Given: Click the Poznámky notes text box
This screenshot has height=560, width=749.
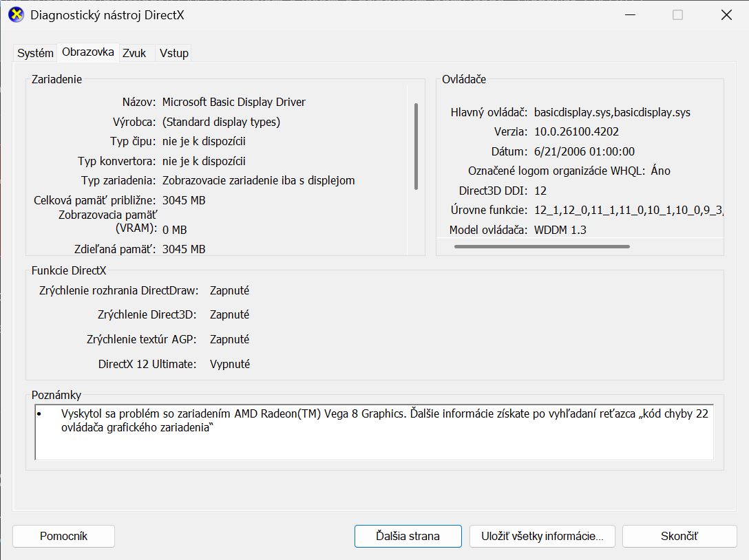Looking at the screenshot, I should click(x=374, y=432).
